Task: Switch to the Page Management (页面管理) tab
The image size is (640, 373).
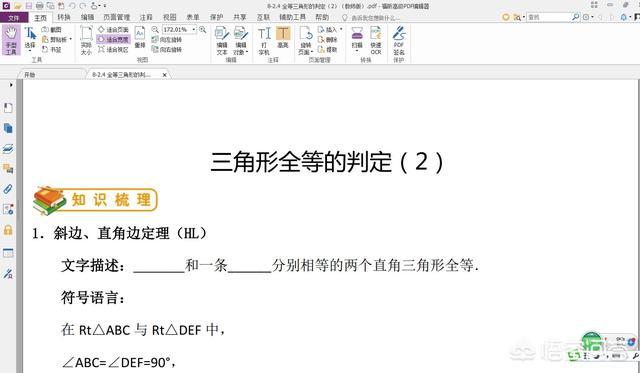Action: 116,17
